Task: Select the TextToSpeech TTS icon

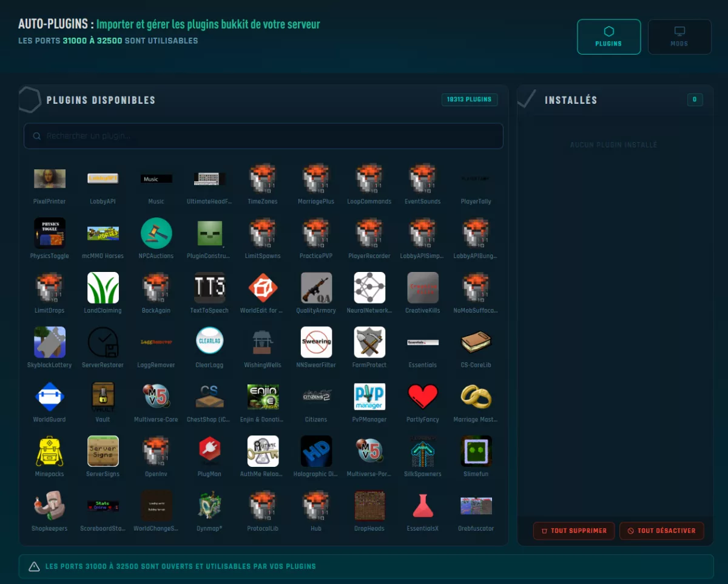Action: point(210,288)
